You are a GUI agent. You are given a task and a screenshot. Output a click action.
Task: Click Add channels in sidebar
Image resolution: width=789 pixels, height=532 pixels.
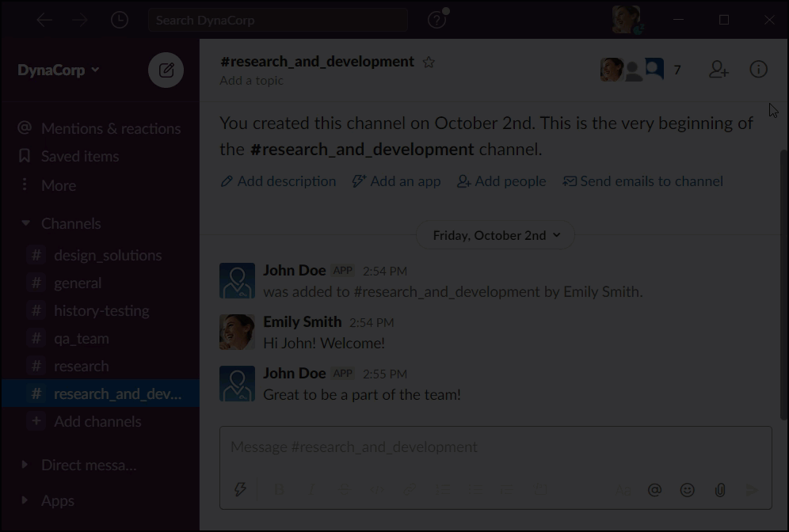100,421
